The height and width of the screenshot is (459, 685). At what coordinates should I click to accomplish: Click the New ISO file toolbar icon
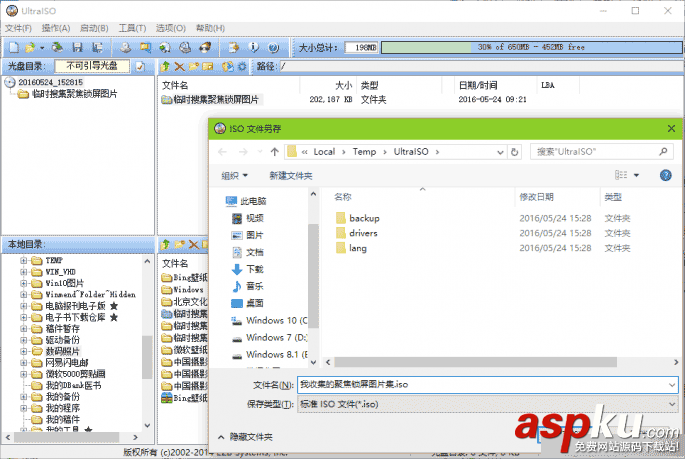(x=14, y=47)
